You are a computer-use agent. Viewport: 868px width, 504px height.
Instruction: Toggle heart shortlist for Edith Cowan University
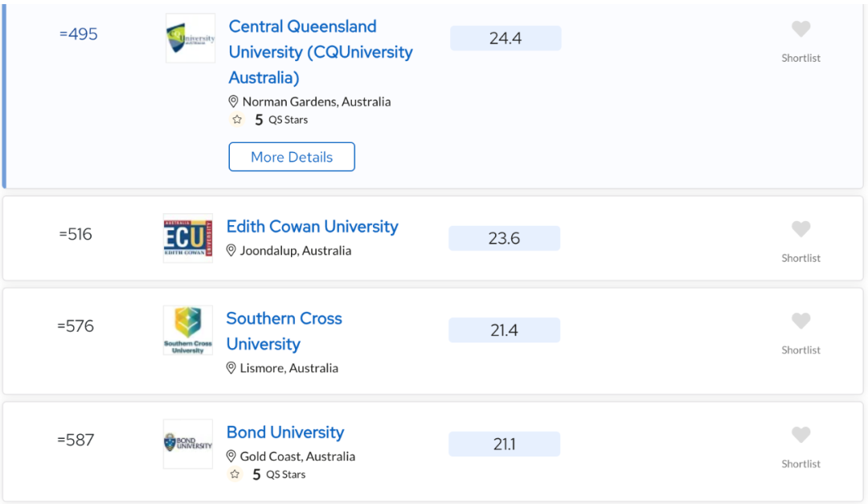(x=800, y=229)
